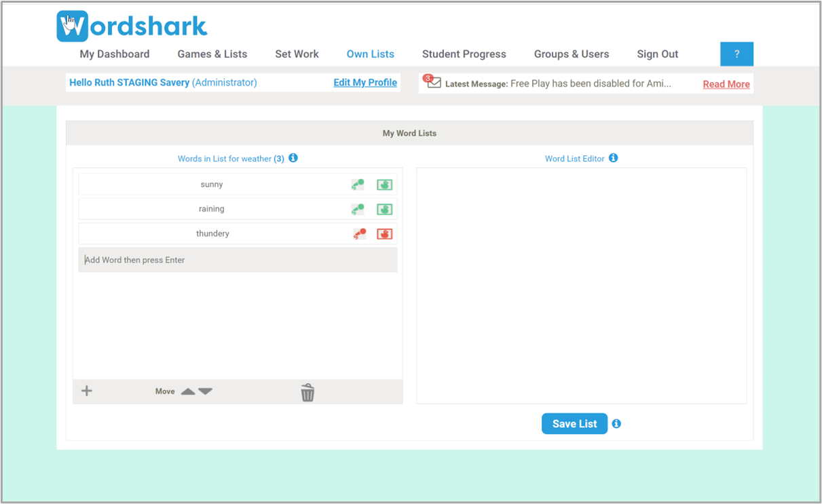Click the envelope message icon
This screenshot has width=822, height=504.
(x=434, y=83)
